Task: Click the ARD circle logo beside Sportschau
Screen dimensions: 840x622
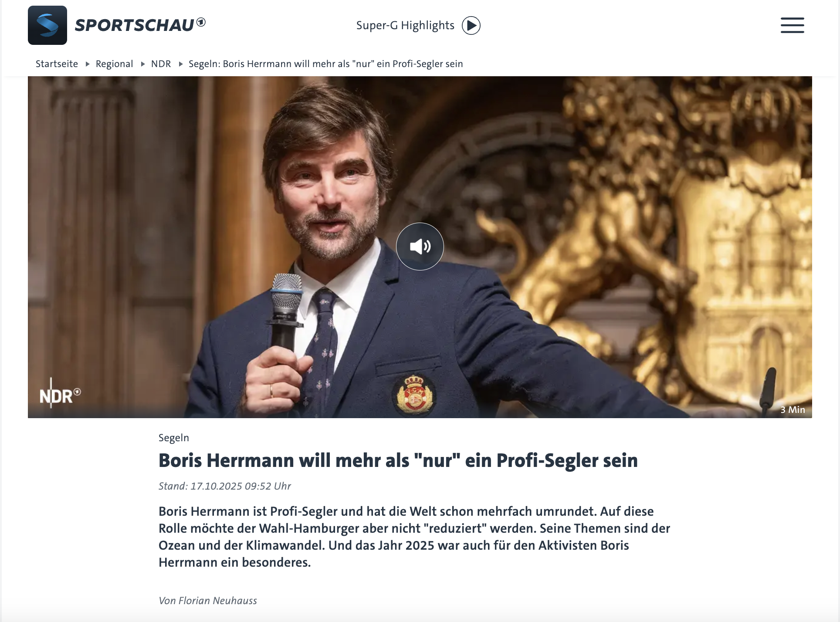Action: point(201,22)
